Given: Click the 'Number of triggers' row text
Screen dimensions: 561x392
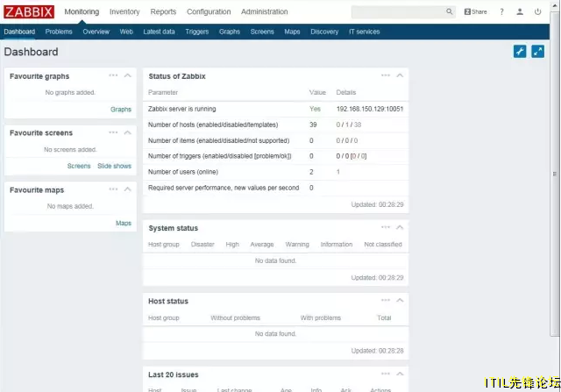Looking at the screenshot, I should coord(220,156).
